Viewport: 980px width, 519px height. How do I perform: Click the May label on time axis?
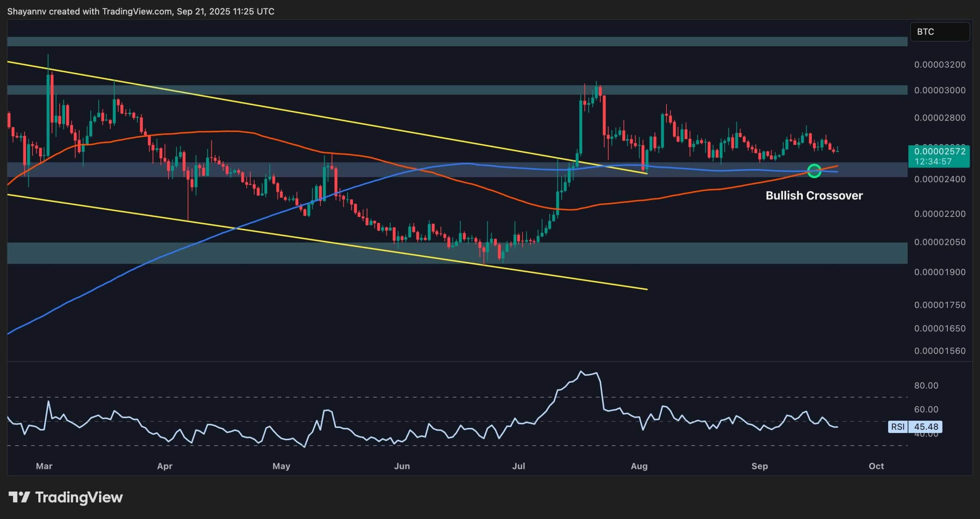(x=281, y=466)
